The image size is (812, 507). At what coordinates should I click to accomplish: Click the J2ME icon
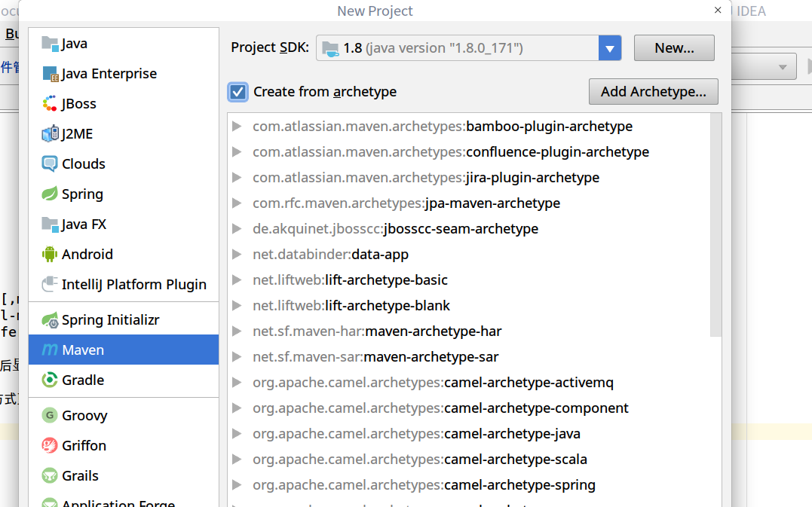51,133
